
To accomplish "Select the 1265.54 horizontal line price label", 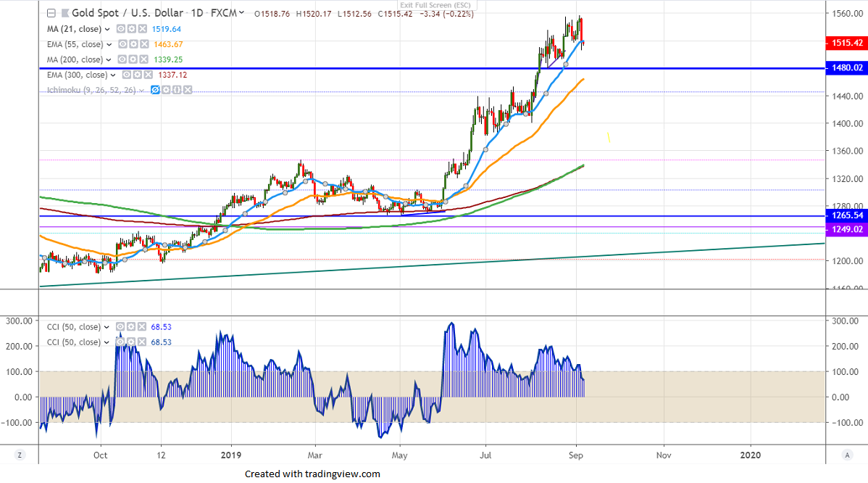I will (846, 215).
